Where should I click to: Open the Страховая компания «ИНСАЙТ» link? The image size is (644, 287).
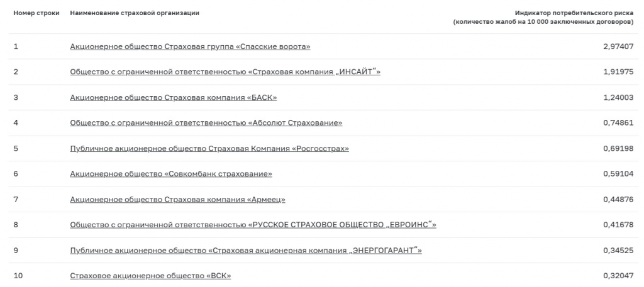coord(225,72)
